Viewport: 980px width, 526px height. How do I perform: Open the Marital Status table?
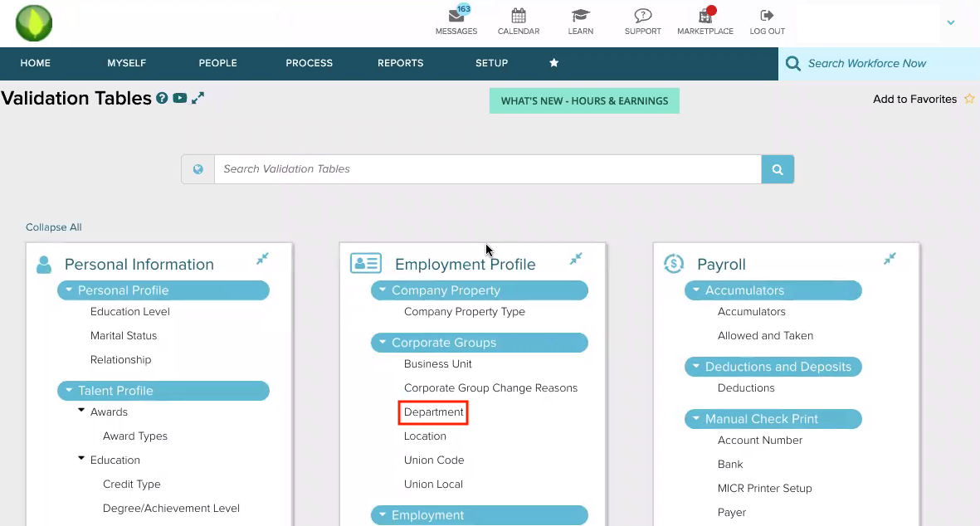coord(124,335)
